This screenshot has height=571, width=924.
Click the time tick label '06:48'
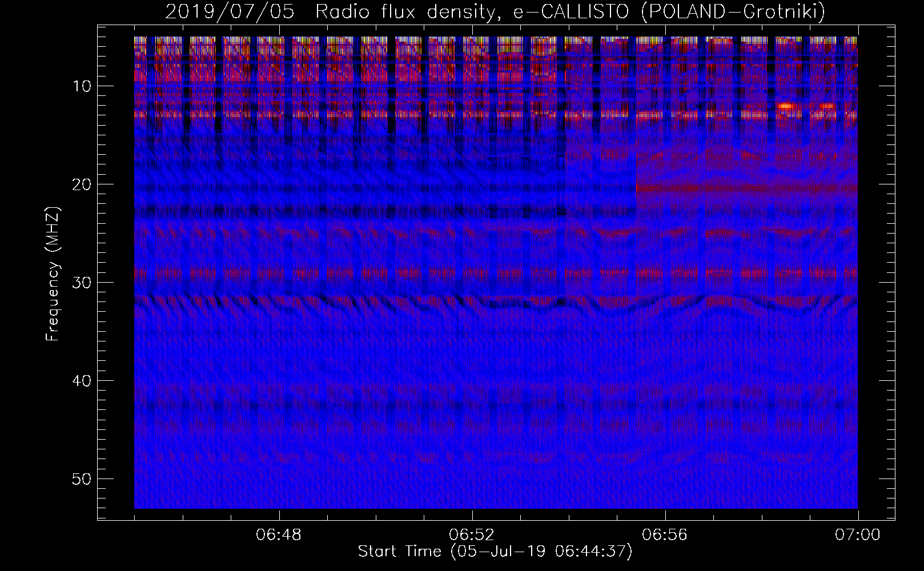point(279,536)
